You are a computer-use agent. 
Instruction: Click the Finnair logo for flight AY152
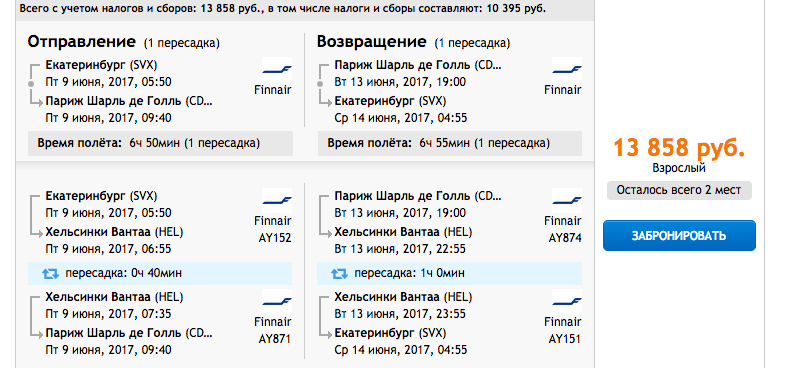coord(277,200)
